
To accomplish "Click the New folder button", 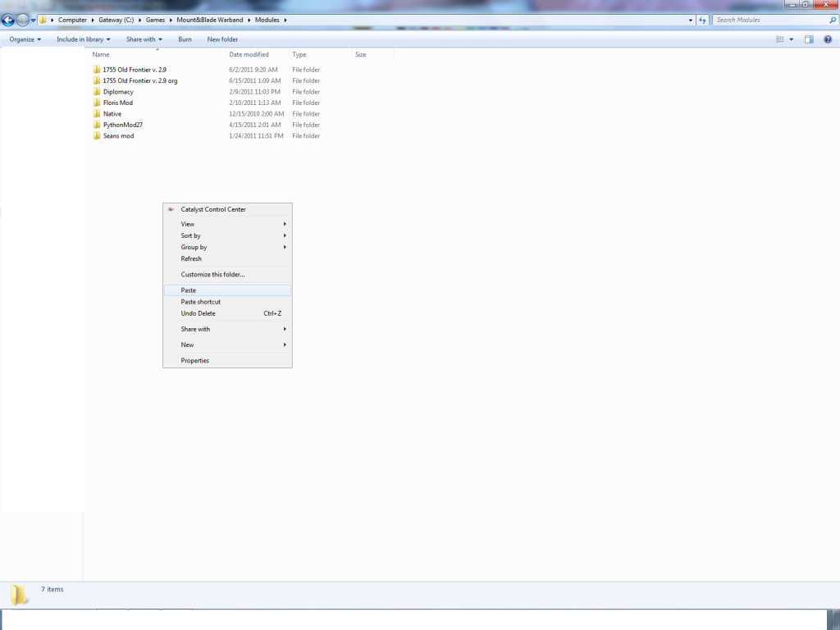I will coord(222,39).
